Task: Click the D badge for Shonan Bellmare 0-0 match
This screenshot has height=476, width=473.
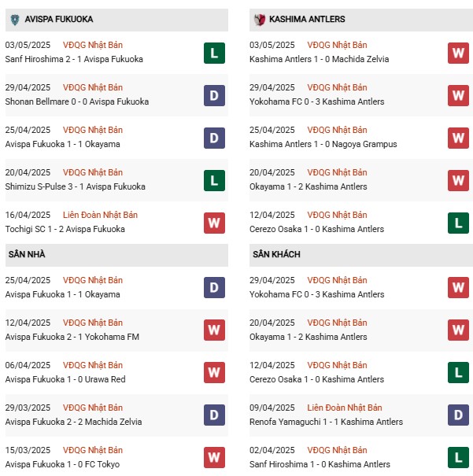Action: [x=214, y=96]
